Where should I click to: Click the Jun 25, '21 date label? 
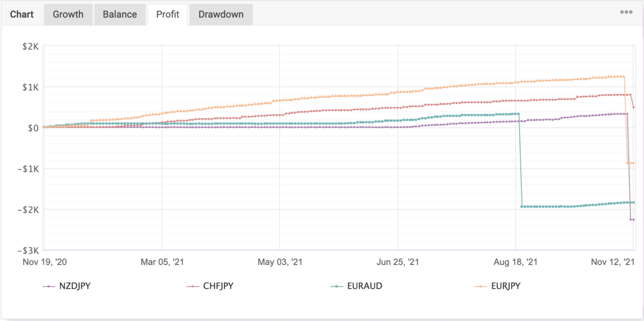(398, 262)
